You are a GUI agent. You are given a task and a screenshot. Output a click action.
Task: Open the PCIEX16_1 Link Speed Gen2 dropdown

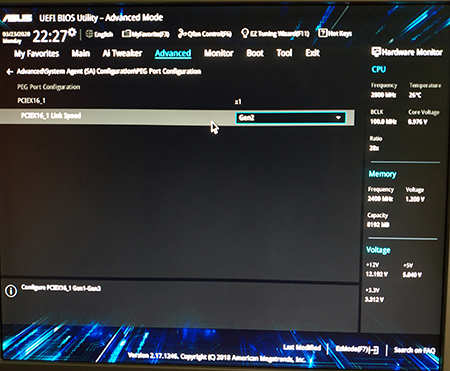pyautogui.click(x=291, y=118)
